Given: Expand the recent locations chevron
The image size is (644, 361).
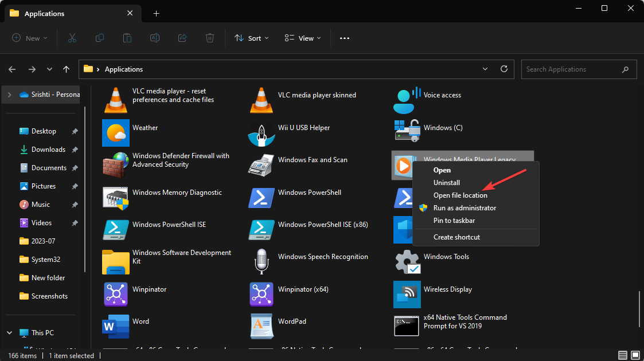Looking at the screenshot, I should coord(49,69).
